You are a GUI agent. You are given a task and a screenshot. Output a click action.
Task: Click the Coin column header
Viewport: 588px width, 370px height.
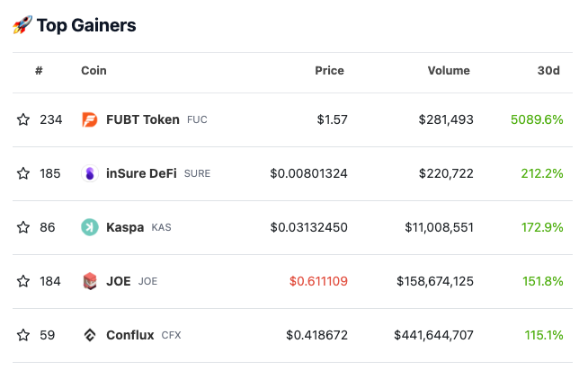pyautogui.click(x=94, y=71)
